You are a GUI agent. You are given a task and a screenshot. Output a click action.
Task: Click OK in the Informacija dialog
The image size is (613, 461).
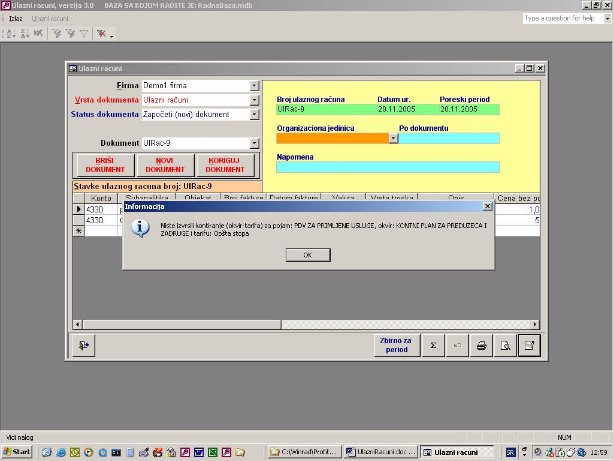(x=307, y=255)
